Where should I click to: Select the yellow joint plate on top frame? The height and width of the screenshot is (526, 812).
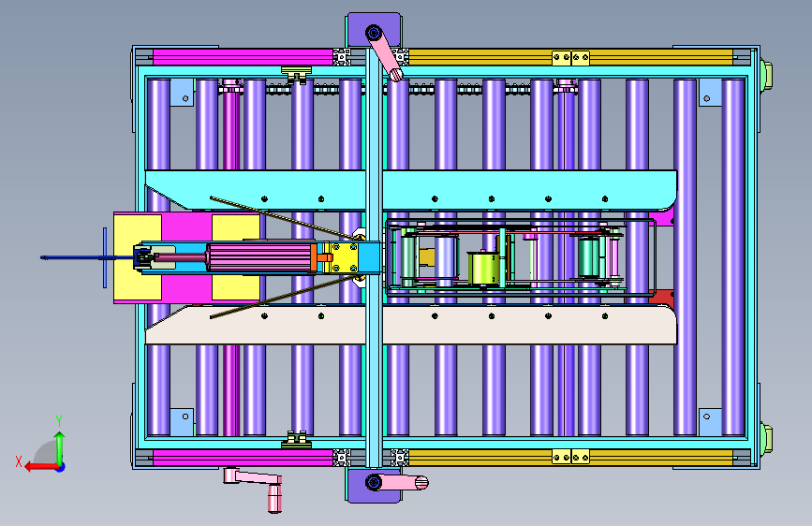tap(570, 57)
